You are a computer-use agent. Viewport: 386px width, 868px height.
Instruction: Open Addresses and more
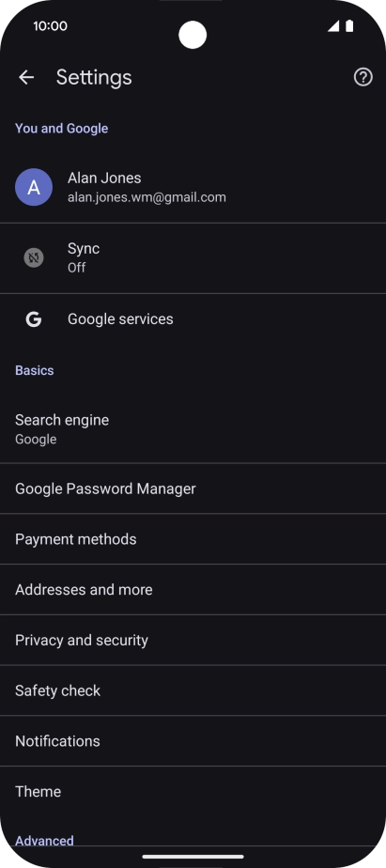[x=193, y=590]
